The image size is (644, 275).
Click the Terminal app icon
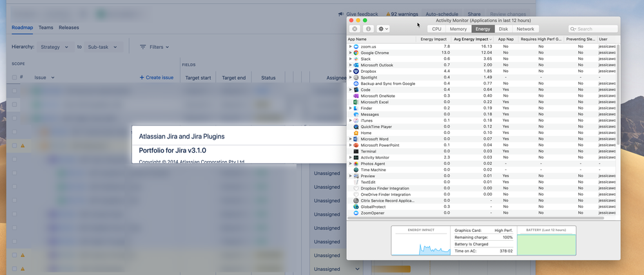tap(356, 151)
